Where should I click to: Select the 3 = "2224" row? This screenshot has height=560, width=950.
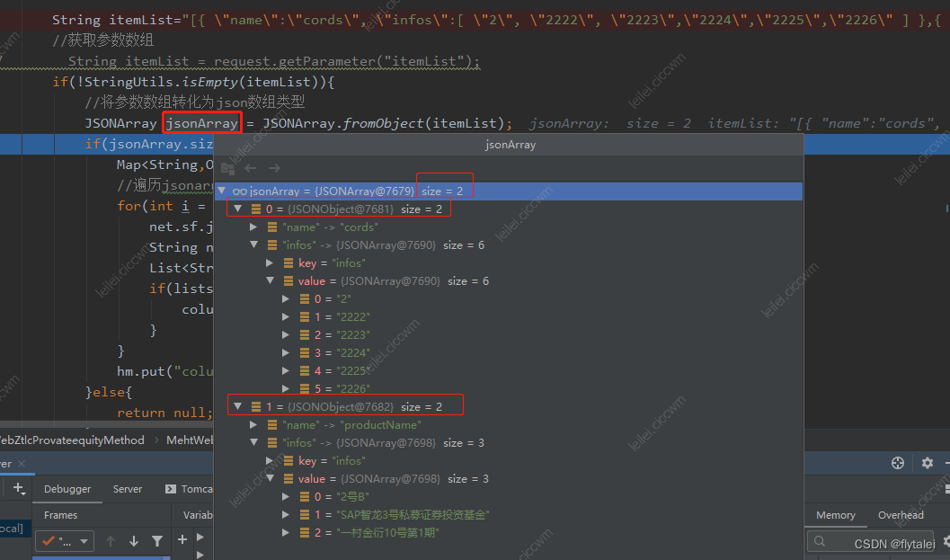pos(509,352)
